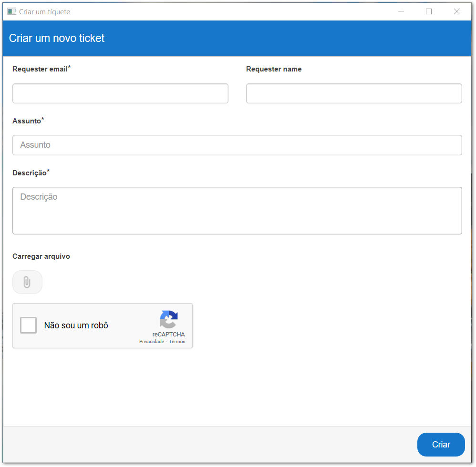The image size is (476, 467).
Task: Click the paperclip attach file icon
Action: point(27,282)
